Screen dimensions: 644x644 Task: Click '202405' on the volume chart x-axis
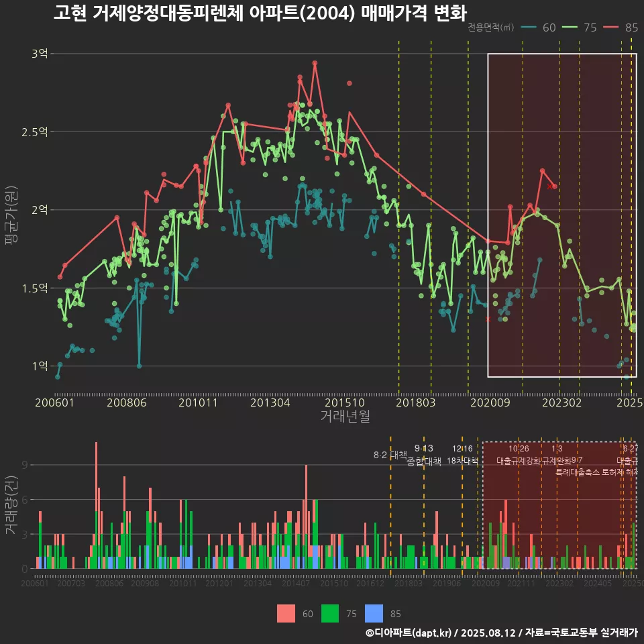click(x=598, y=583)
